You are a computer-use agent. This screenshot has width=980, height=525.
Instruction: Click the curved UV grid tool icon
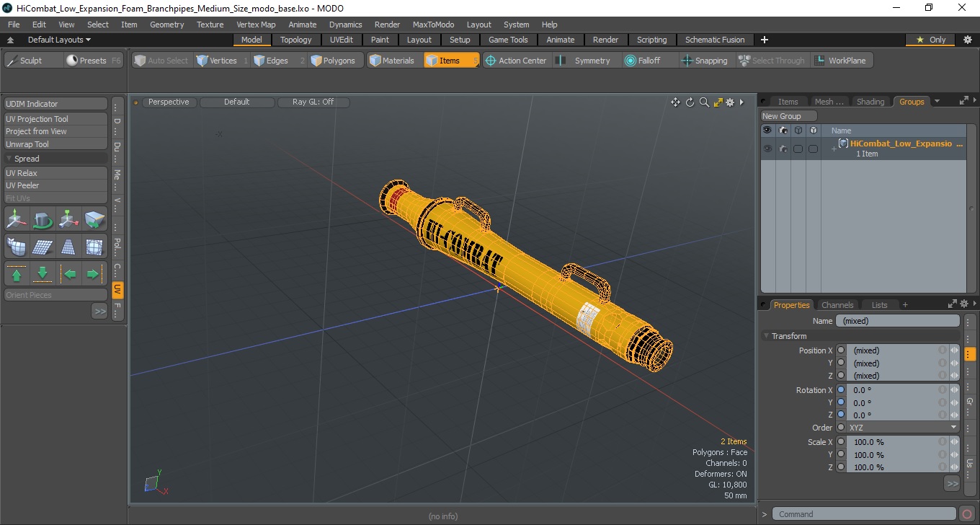[x=17, y=247]
